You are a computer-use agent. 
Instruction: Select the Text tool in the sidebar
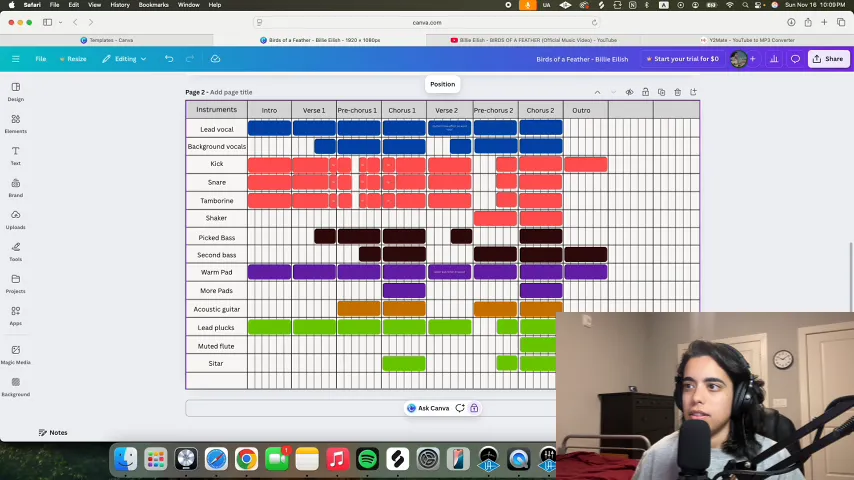click(x=15, y=155)
